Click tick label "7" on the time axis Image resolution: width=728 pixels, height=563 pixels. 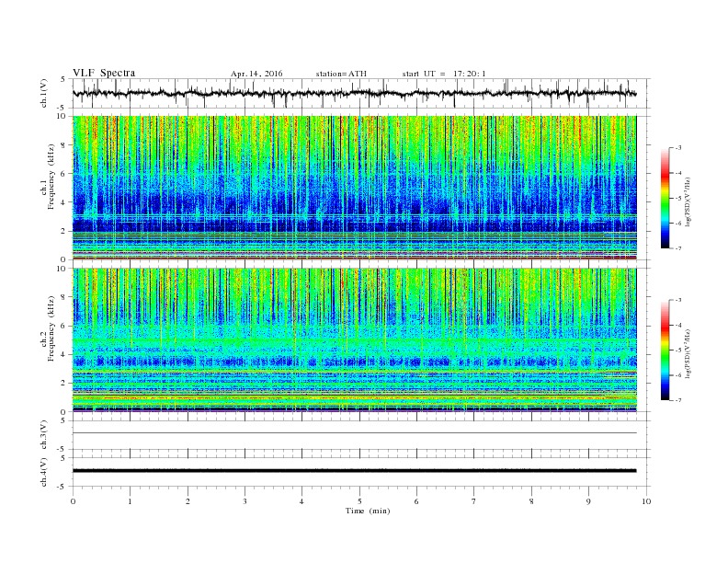(x=474, y=501)
